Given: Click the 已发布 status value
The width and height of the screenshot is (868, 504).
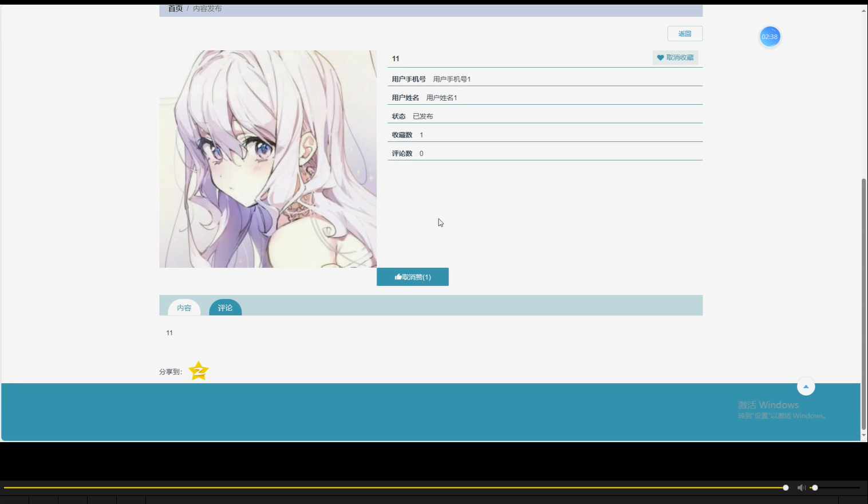Looking at the screenshot, I should click(423, 116).
